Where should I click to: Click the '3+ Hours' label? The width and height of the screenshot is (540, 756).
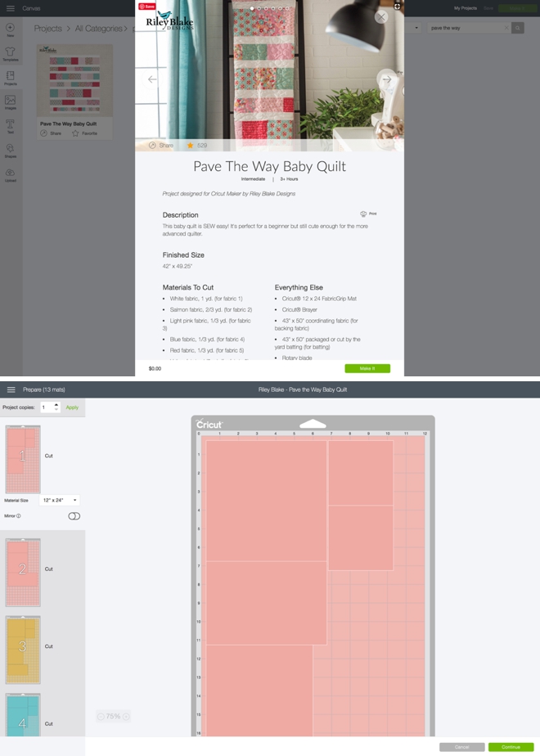290,179
